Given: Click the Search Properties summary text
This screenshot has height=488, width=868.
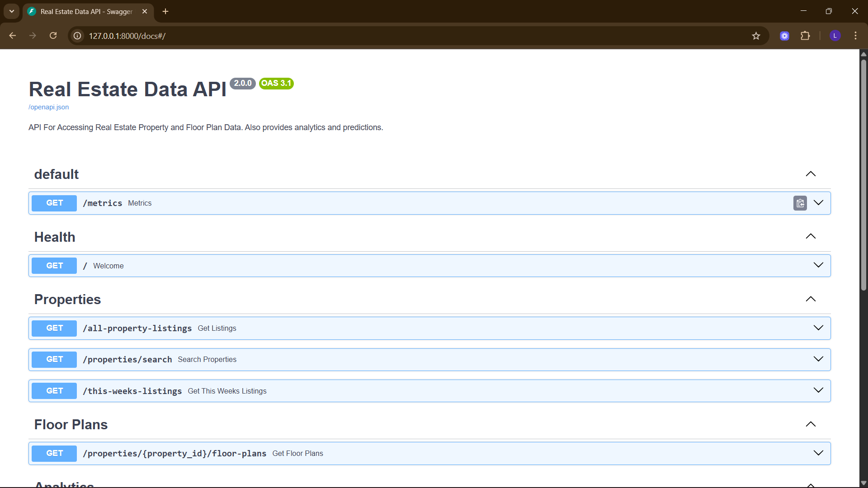Looking at the screenshot, I should point(207,360).
